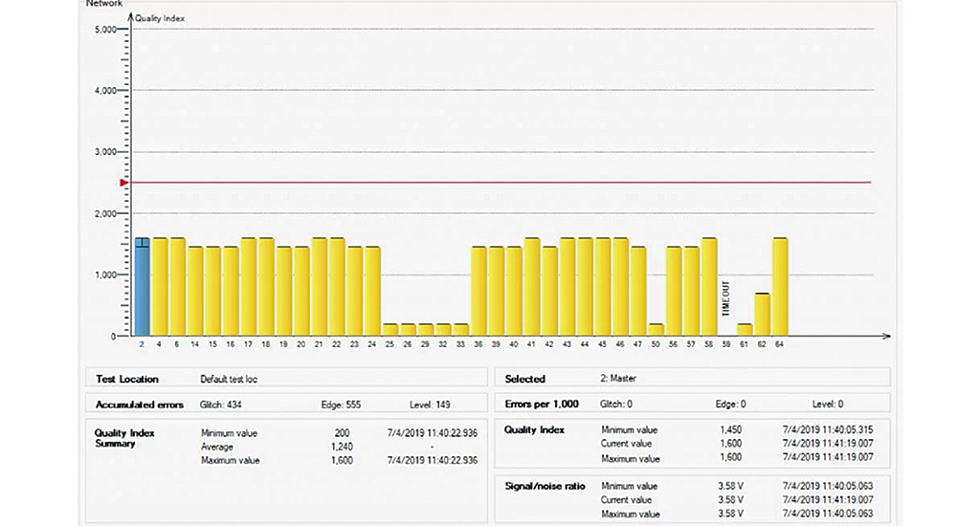Select the bar for device 62

click(x=762, y=315)
